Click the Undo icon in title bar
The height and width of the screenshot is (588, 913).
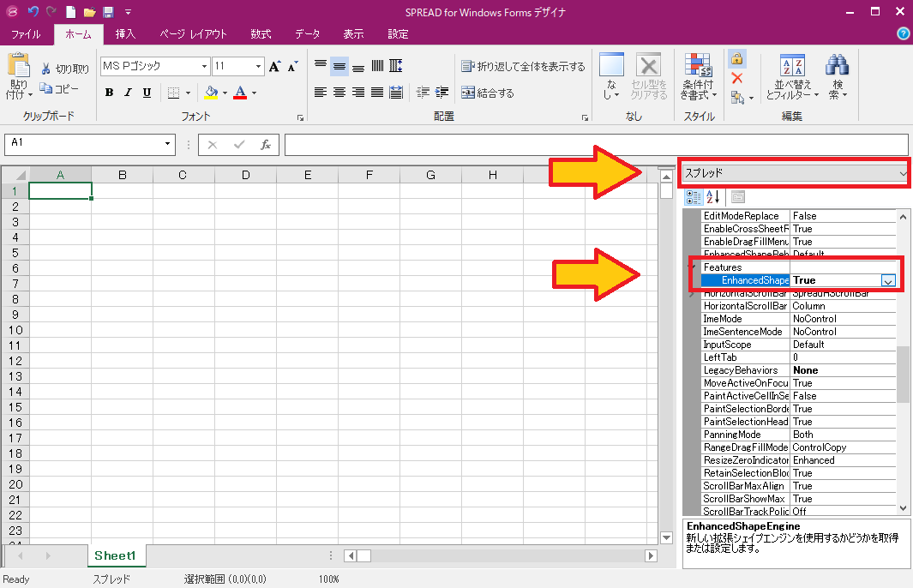point(33,11)
